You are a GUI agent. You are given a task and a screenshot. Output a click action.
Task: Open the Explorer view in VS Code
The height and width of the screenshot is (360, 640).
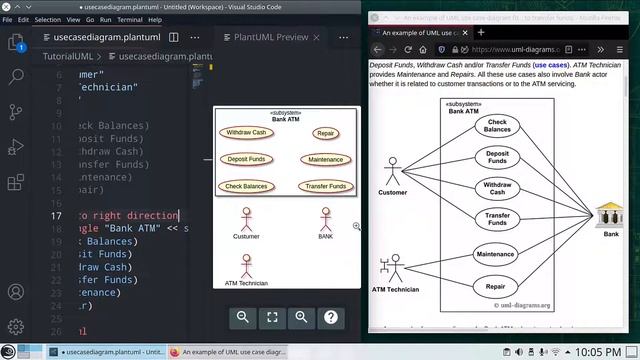[x=16, y=42]
